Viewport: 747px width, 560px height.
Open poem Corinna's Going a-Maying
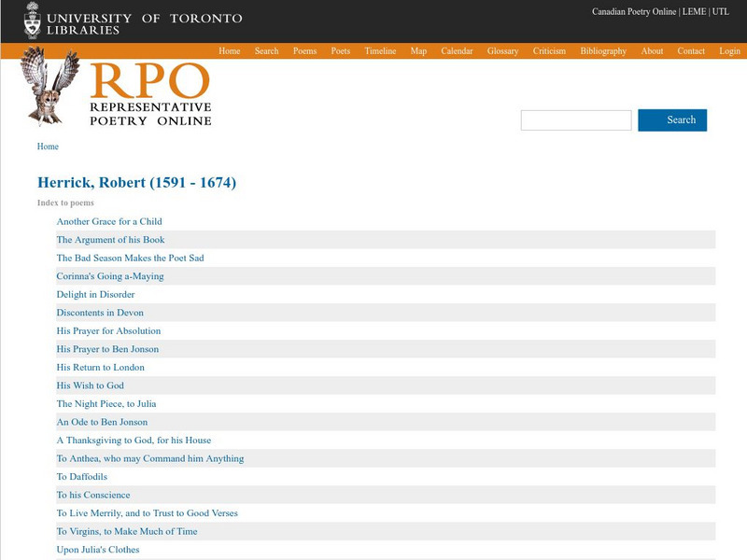click(110, 276)
